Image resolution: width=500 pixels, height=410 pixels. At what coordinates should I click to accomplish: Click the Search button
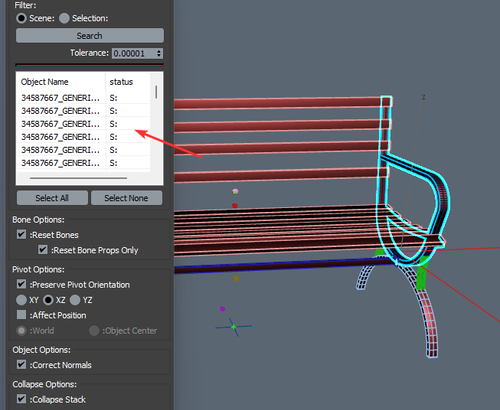click(90, 36)
